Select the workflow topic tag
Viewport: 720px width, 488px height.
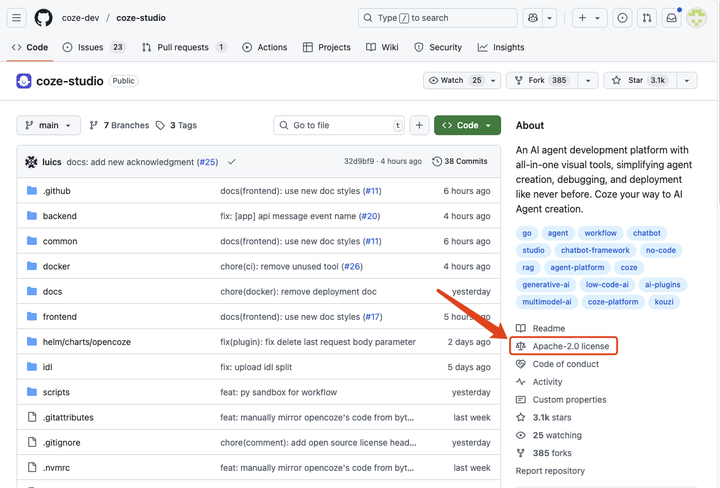click(x=601, y=233)
